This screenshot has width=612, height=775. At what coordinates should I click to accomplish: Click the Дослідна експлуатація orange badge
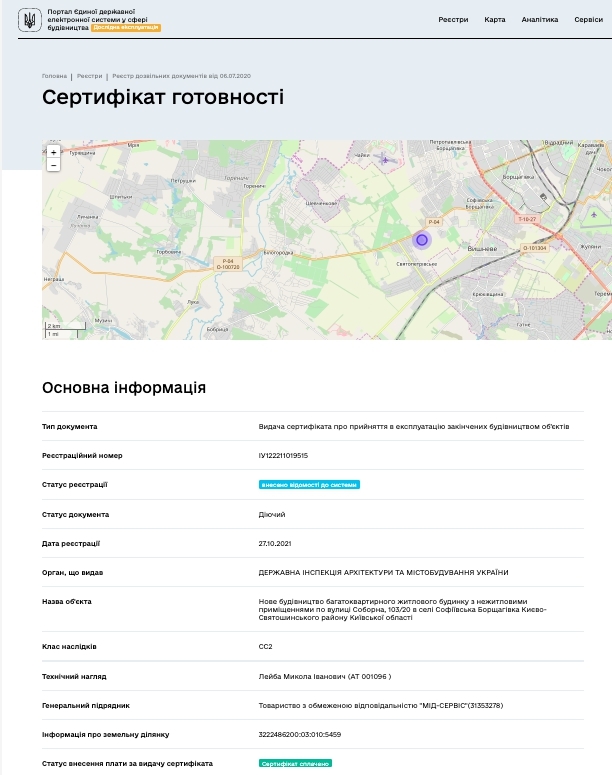[126, 28]
